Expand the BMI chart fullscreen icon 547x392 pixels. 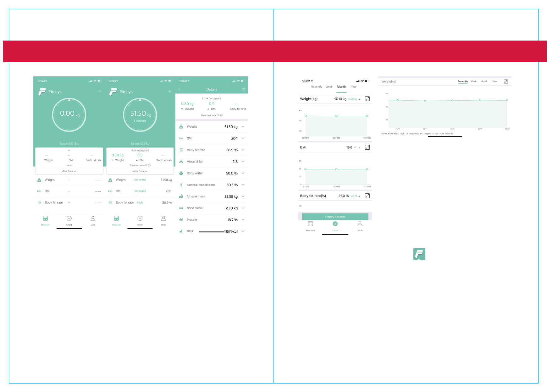tap(367, 147)
